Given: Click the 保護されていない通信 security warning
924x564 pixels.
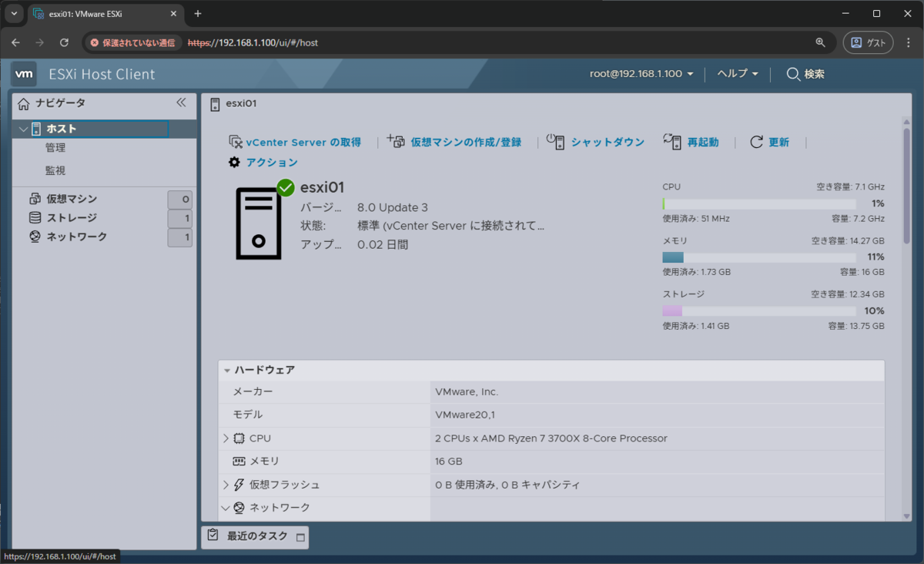Looking at the screenshot, I should click(x=132, y=42).
